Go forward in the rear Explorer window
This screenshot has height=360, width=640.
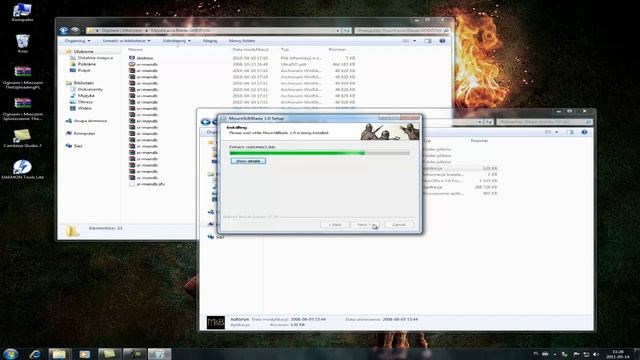coord(75,30)
